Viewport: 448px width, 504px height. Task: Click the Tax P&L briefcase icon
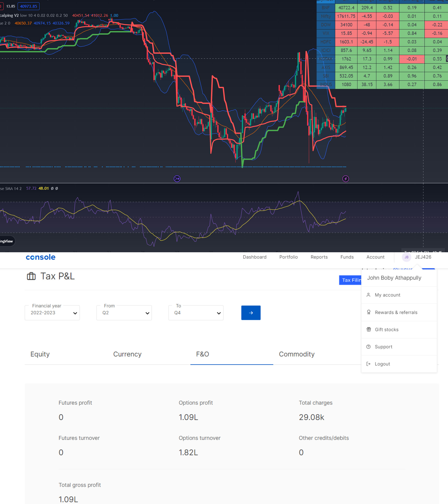coord(31,276)
